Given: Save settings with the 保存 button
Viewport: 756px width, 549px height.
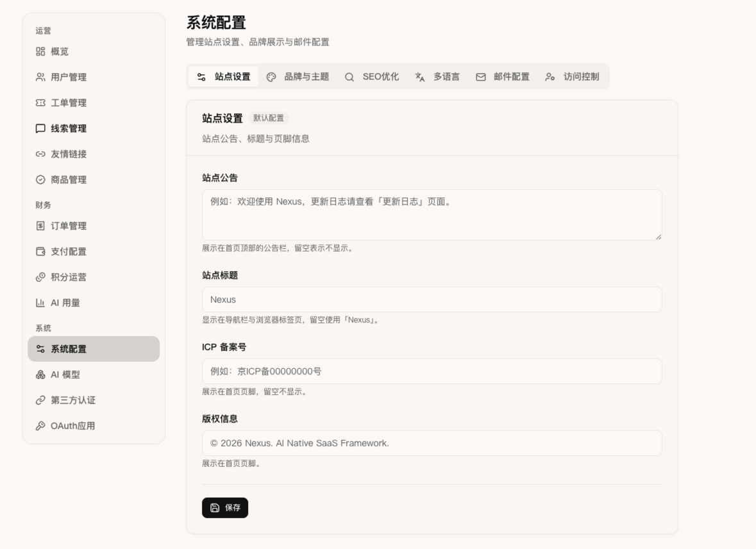Looking at the screenshot, I should pyautogui.click(x=225, y=507).
